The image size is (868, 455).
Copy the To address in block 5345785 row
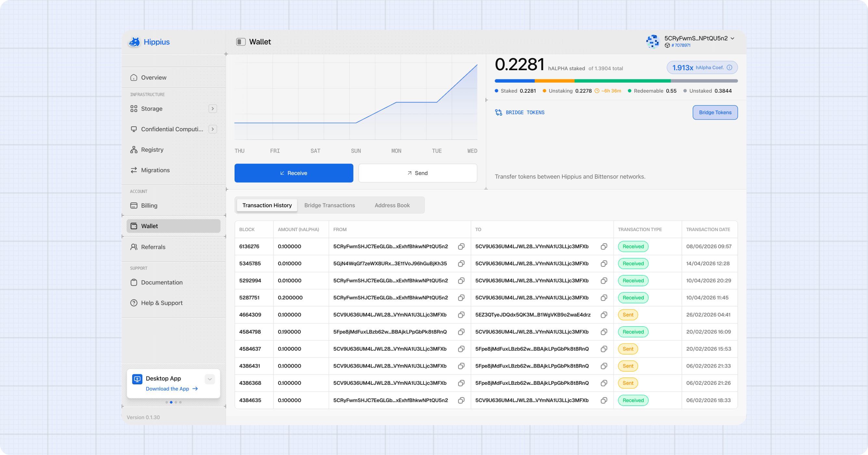click(604, 264)
